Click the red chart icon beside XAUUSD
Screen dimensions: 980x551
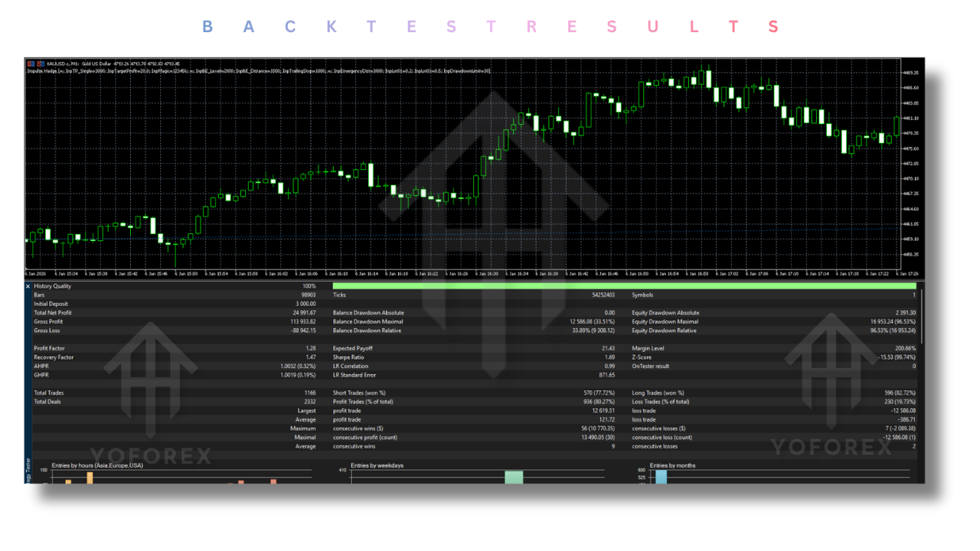(31, 64)
